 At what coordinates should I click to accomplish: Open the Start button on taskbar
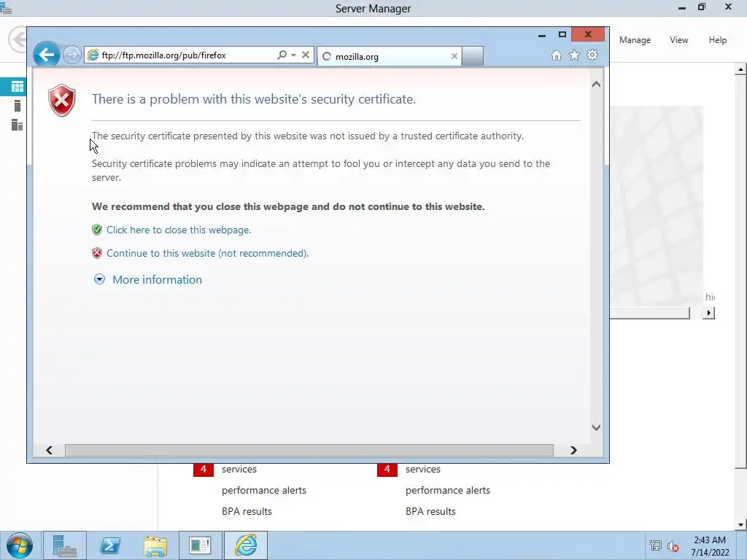[x=20, y=545]
